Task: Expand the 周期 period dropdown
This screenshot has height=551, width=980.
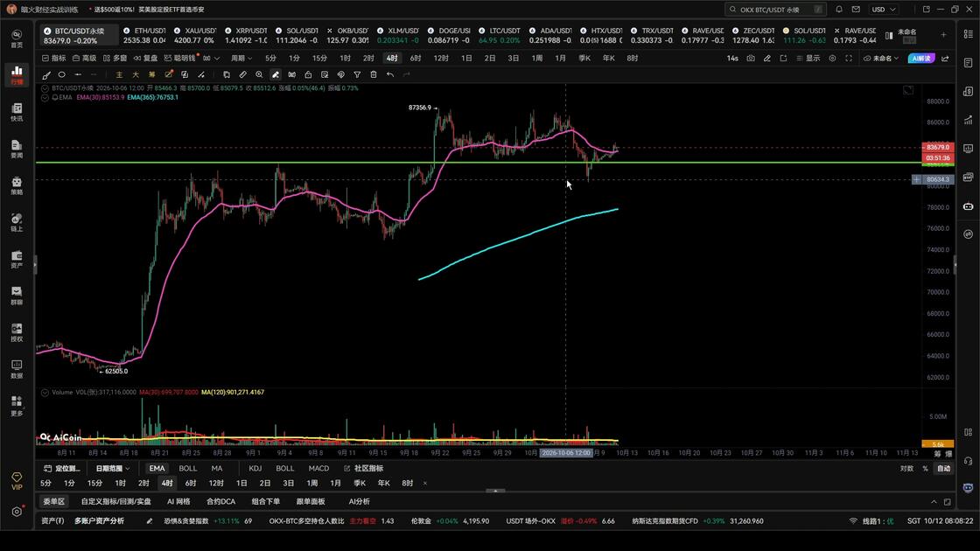Action: (241, 58)
